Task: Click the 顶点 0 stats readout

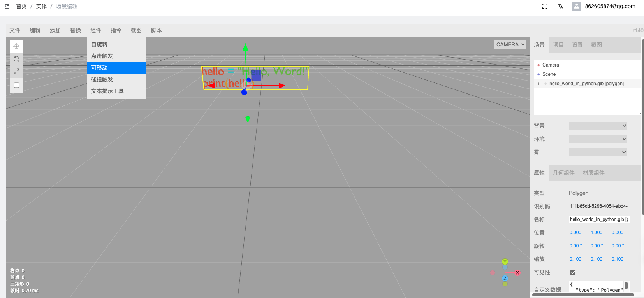Action: tap(17, 277)
